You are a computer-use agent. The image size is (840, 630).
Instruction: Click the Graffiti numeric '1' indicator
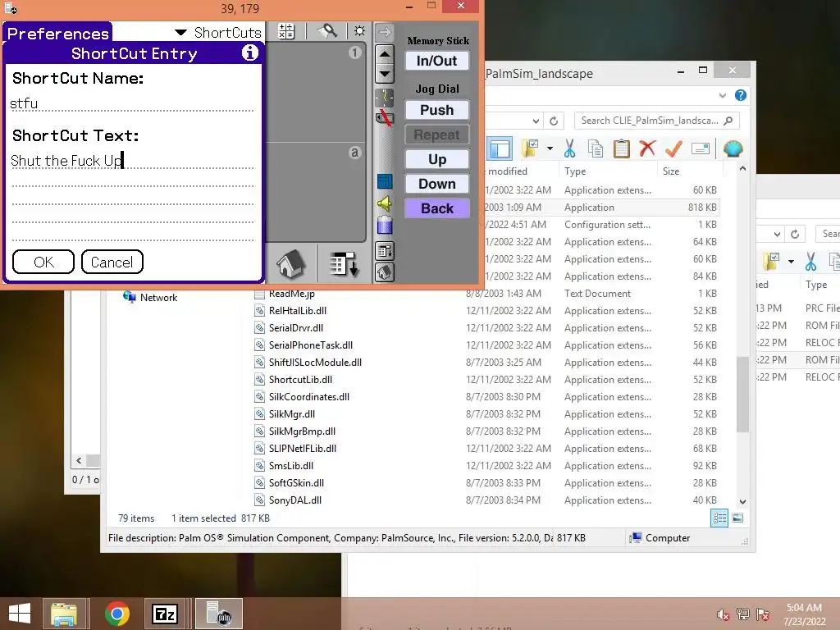(354, 52)
